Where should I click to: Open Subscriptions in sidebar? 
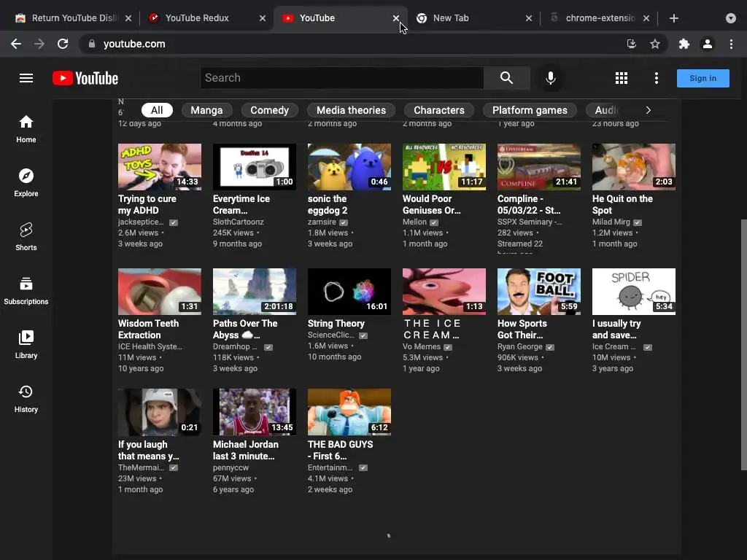click(x=26, y=290)
